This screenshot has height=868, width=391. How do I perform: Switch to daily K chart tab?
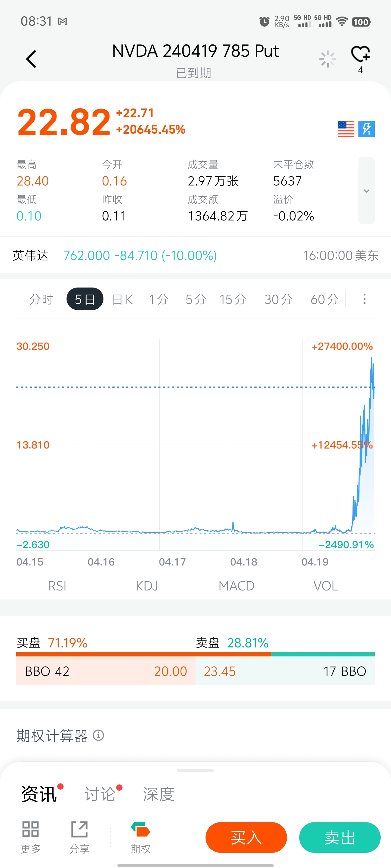point(122,299)
